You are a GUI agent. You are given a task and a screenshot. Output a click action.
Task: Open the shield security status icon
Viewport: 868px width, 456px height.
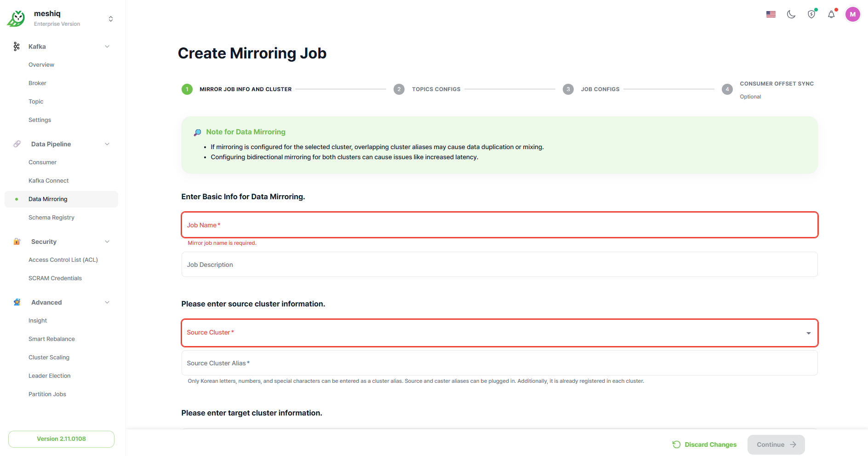(811, 14)
